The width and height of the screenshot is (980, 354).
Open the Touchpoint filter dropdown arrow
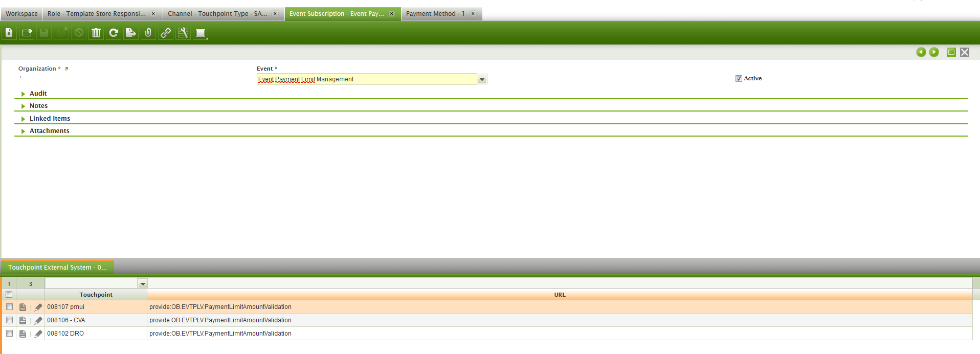coord(143,283)
